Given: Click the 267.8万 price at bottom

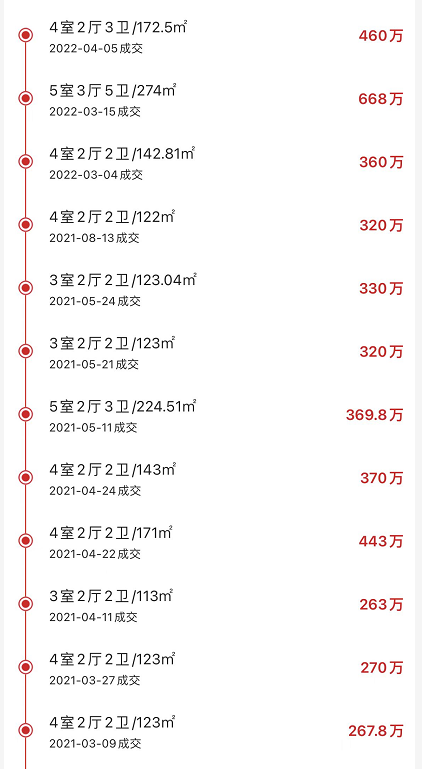Looking at the screenshot, I should (x=376, y=731).
